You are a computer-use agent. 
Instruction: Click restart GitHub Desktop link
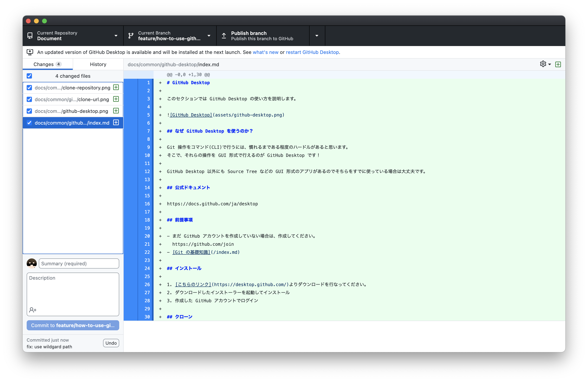tap(312, 52)
